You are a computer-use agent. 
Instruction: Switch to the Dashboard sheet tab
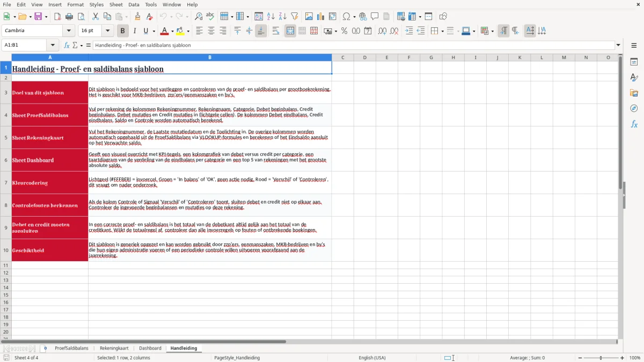pyautogui.click(x=150, y=349)
